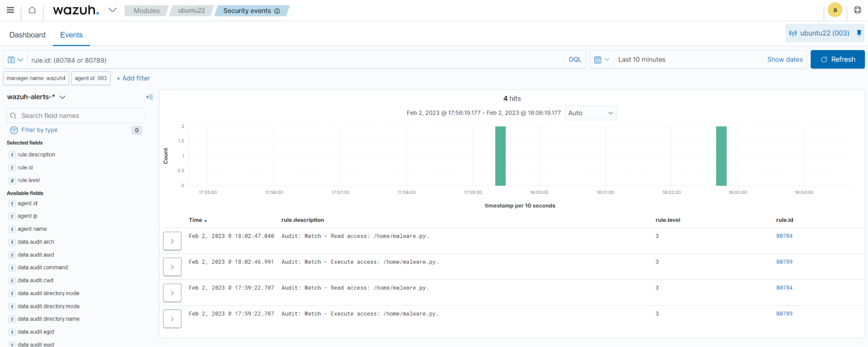Open rule 80784 link in 18:02:47.040 row
Screen dimensions: 868x347
tap(784, 236)
